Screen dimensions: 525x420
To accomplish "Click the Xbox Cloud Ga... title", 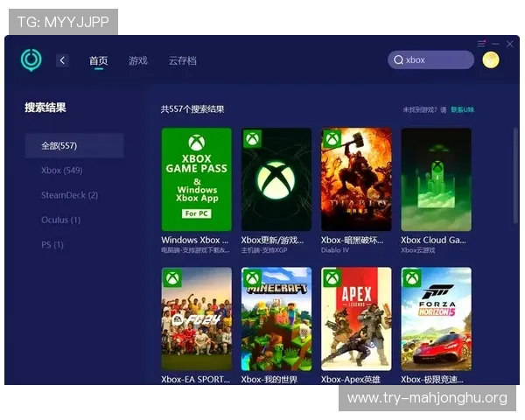I will tap(433, 240).
